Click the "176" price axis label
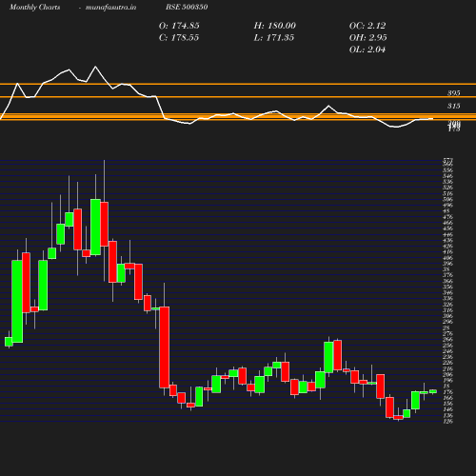This screenshot has height=476, width=476. (447, 392)
